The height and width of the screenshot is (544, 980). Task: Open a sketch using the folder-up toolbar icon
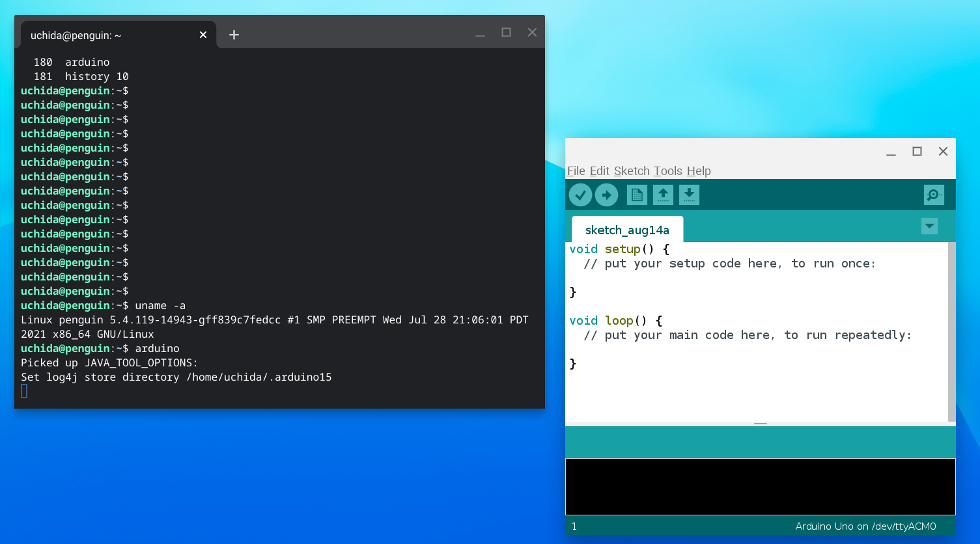coord(663,194)
